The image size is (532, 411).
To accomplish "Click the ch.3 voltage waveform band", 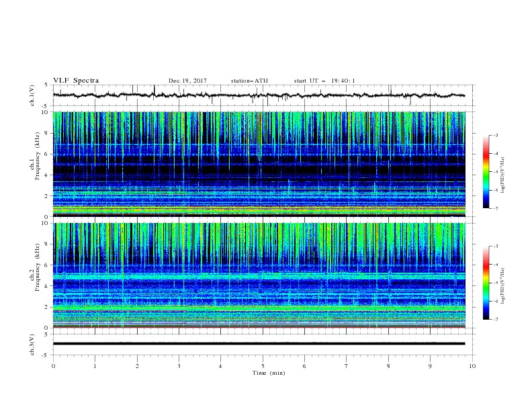I will click(x=259, y=344).
